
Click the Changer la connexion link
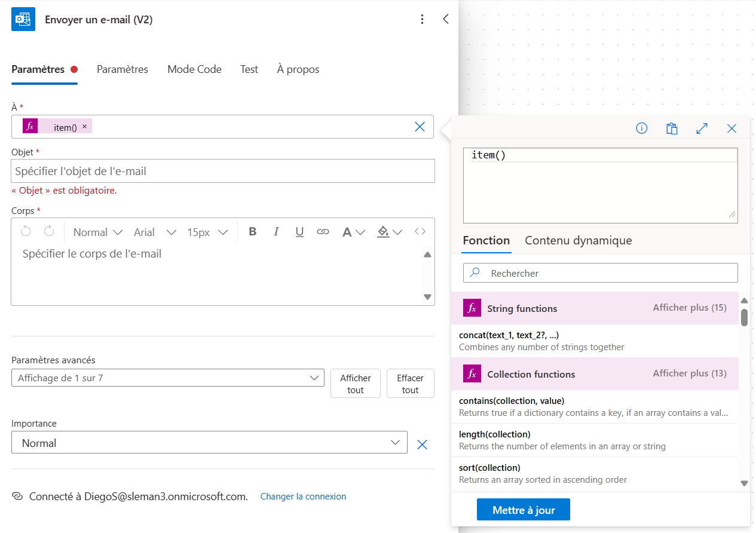(x=303, y=497)
